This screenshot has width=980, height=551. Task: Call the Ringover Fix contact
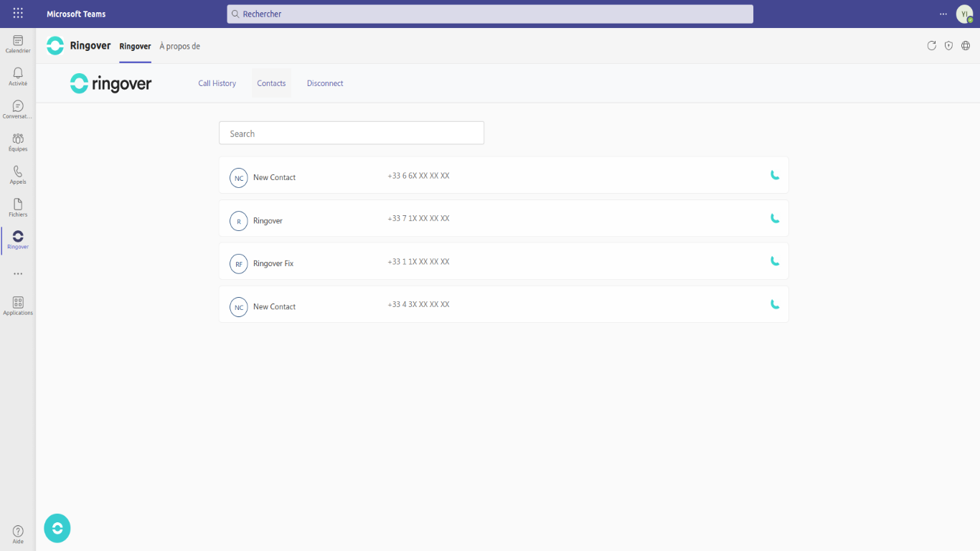(775, 261)
